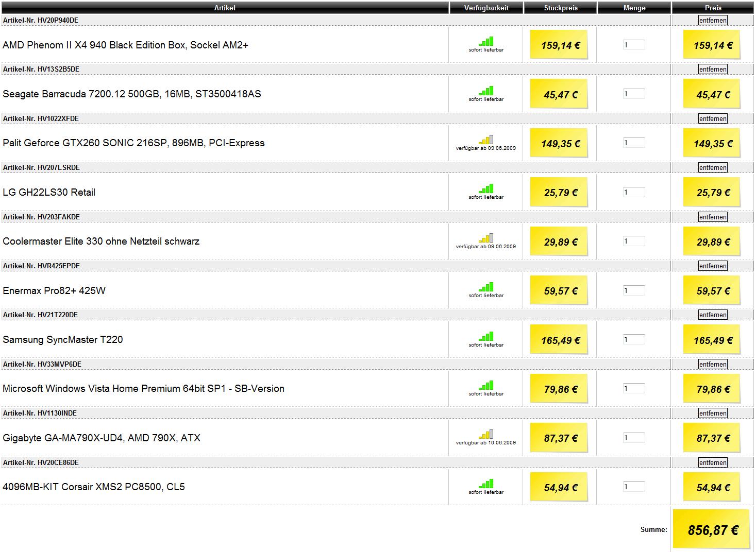Open Seagate Barracuda 7200.12 product name
The image size is (756, 552).
coord(132,94)
